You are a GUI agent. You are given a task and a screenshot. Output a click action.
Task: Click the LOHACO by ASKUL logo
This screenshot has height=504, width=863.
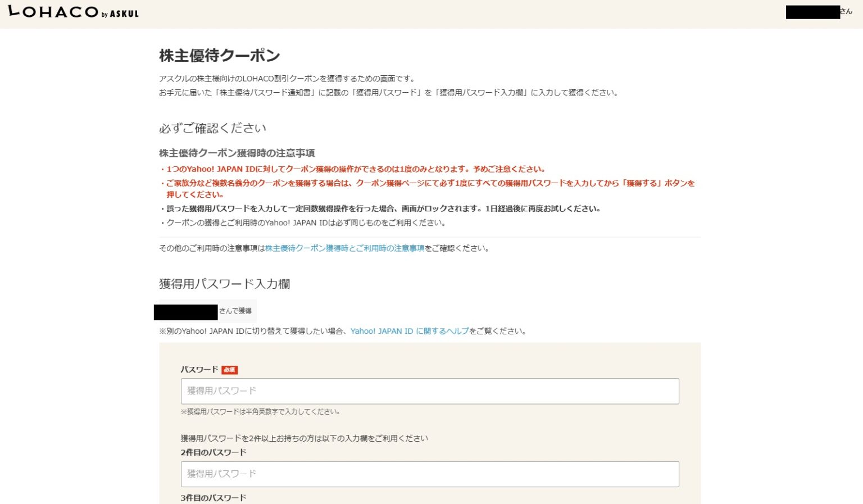pyautogui.click(x=72, y=12)
